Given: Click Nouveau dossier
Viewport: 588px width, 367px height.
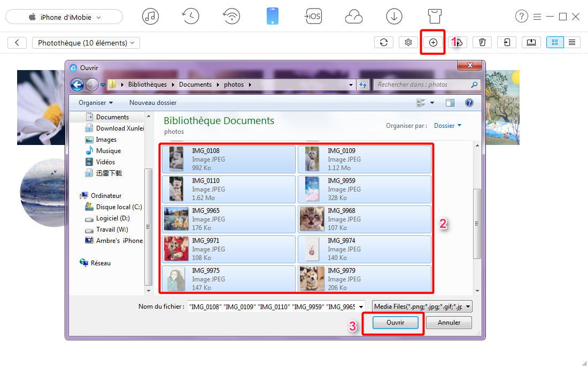Looking at the screenshot, I should coord(153,102).
